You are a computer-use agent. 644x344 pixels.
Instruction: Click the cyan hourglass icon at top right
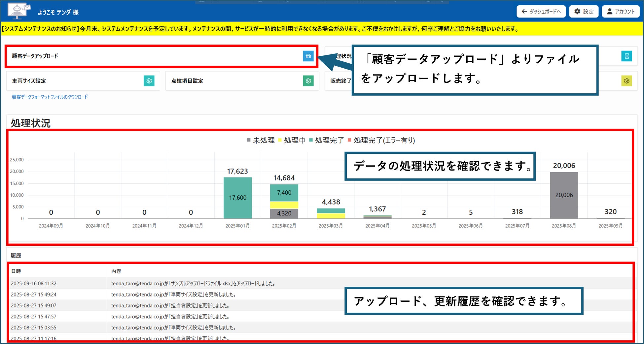[x=626, y=56]
